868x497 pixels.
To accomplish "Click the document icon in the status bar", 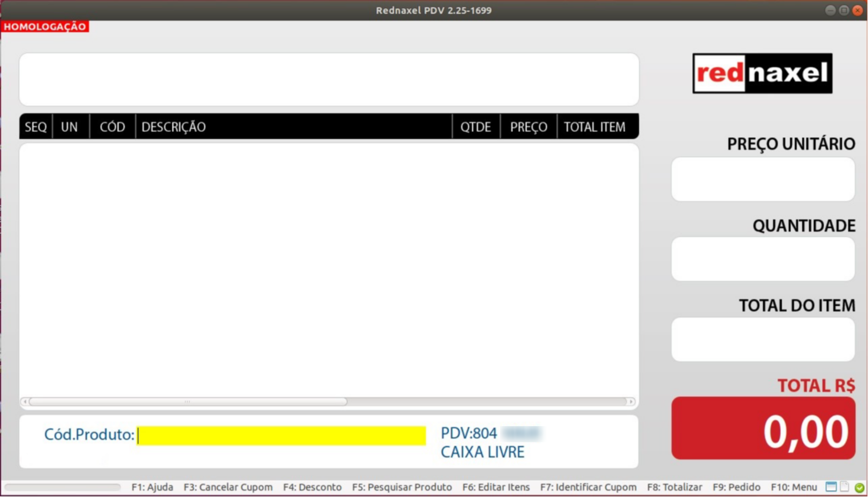I will coord(844,486).
